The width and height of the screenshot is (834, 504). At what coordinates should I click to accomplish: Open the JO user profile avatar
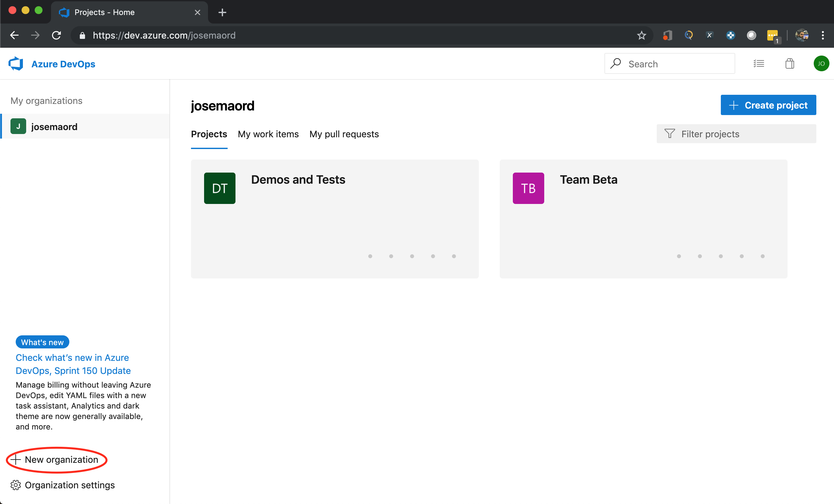click(x=821, y=64)
